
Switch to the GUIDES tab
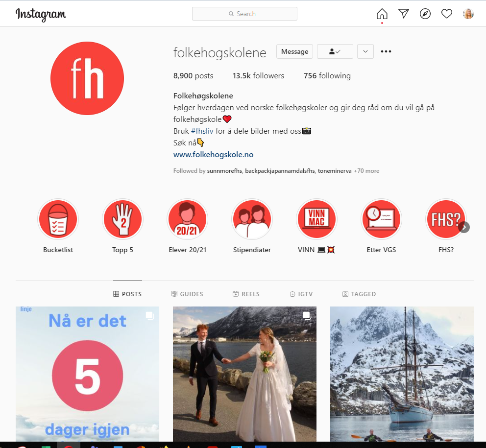pos(187,294)
